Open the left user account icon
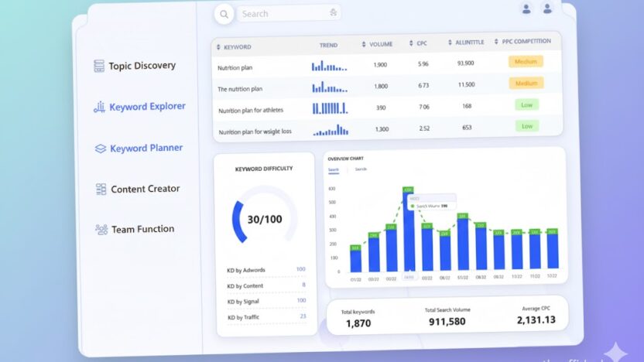644x362 pixels. (526, 9)
